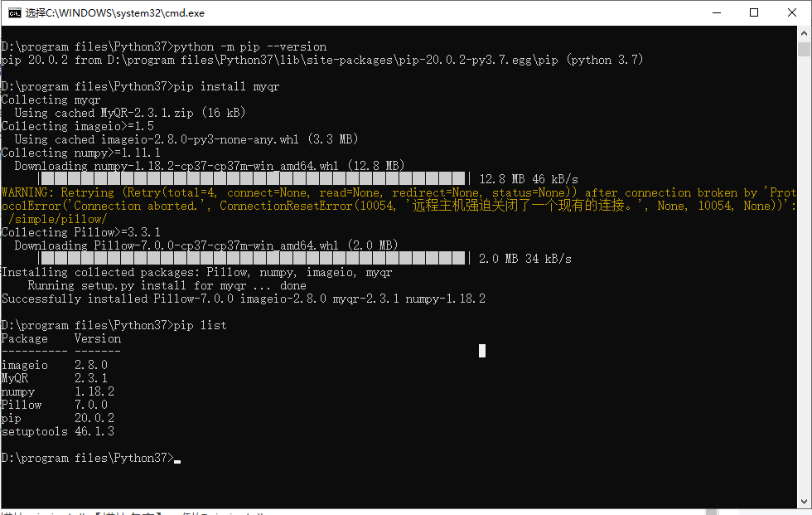
Task: Click the 'ConnectionResetError(10054' text
Action: point(307,206)
